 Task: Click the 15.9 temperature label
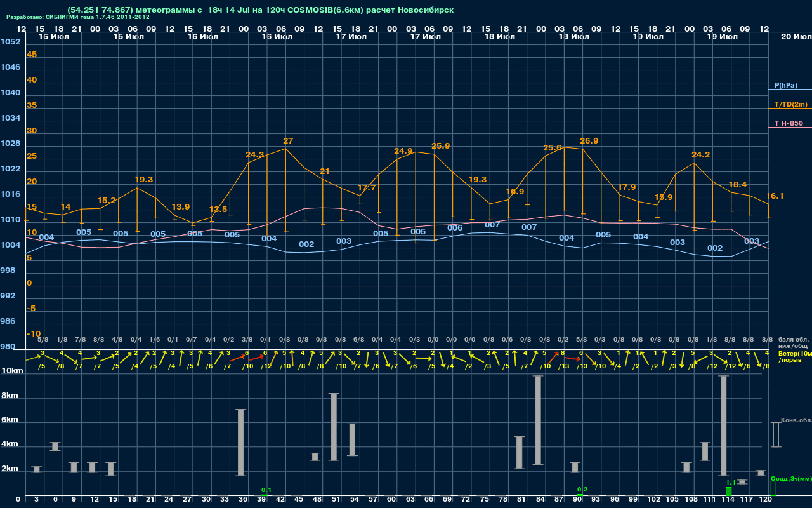click(x=663, y=197)
